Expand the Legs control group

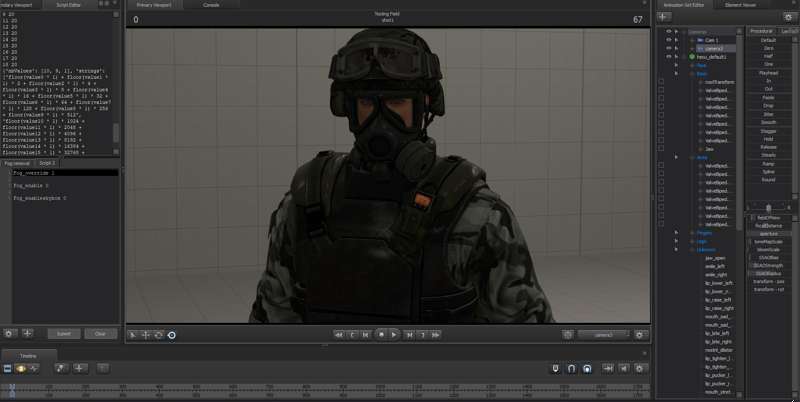[677, 240]
